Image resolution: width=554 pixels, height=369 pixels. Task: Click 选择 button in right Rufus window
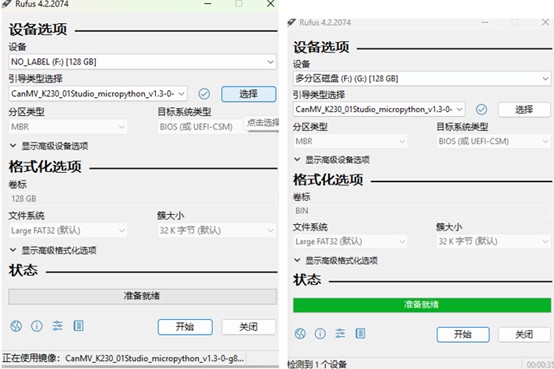[524, 110]
